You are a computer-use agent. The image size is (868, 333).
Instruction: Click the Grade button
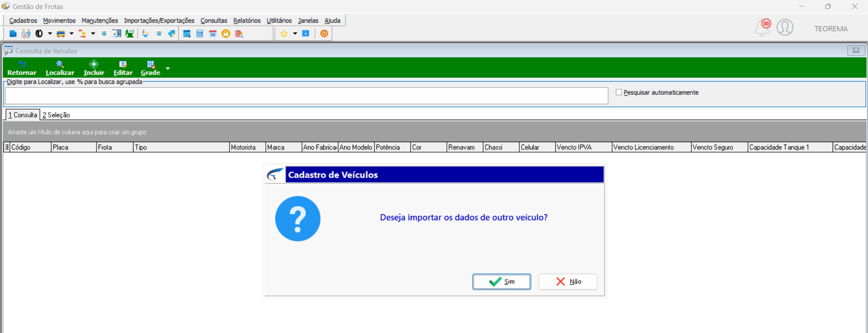click(x=150, y=68)
